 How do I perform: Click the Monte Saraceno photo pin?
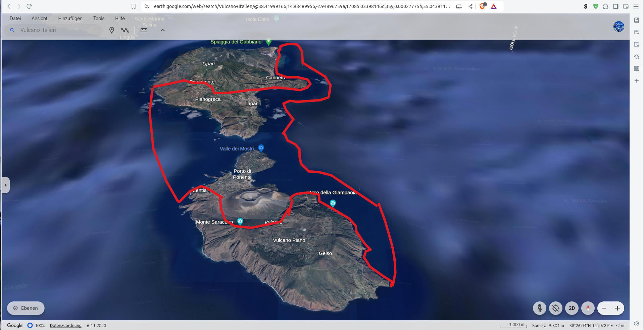point(240,221)
